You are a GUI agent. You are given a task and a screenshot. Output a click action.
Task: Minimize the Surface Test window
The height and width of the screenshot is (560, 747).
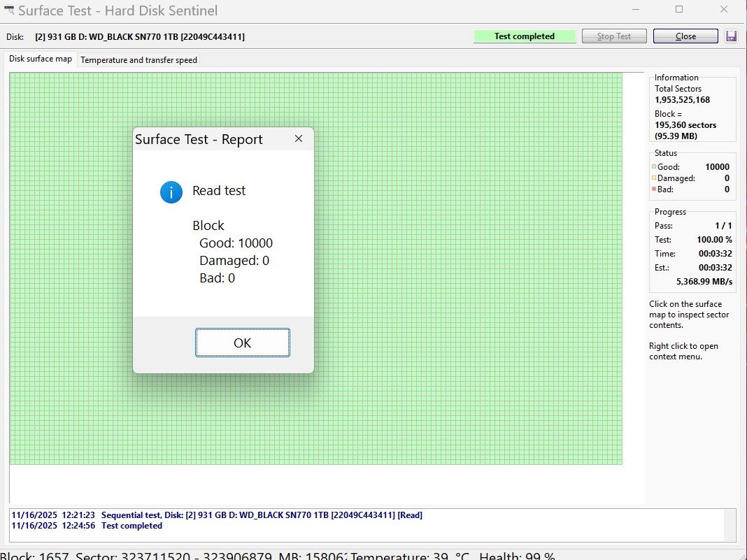636,10
